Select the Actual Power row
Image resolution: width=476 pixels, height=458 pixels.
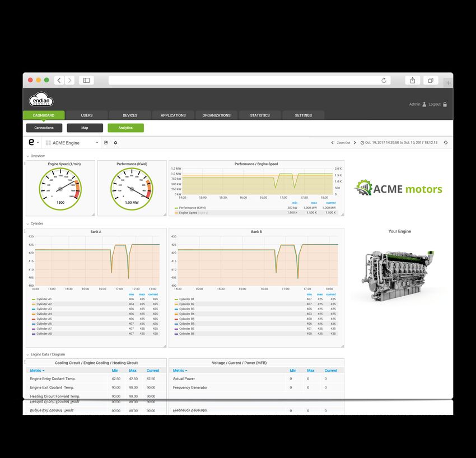point(256,379)
